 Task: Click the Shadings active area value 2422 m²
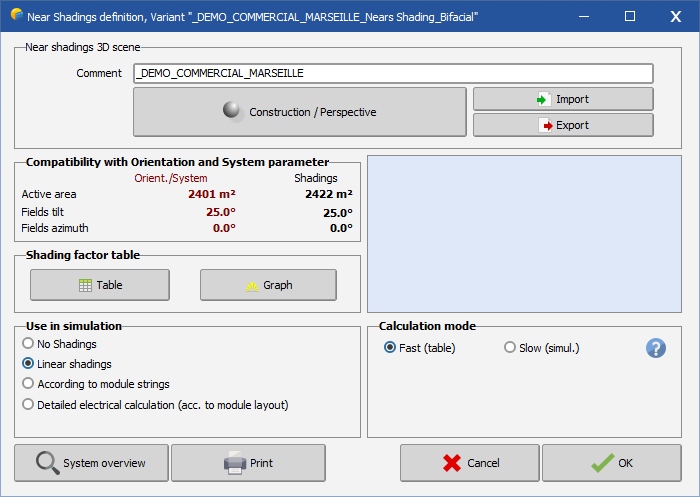tap(329, 194)
